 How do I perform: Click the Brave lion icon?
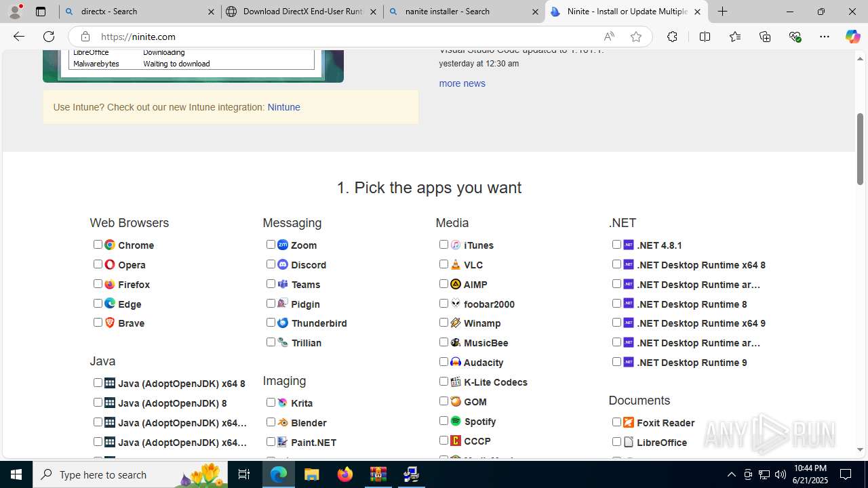110,323
